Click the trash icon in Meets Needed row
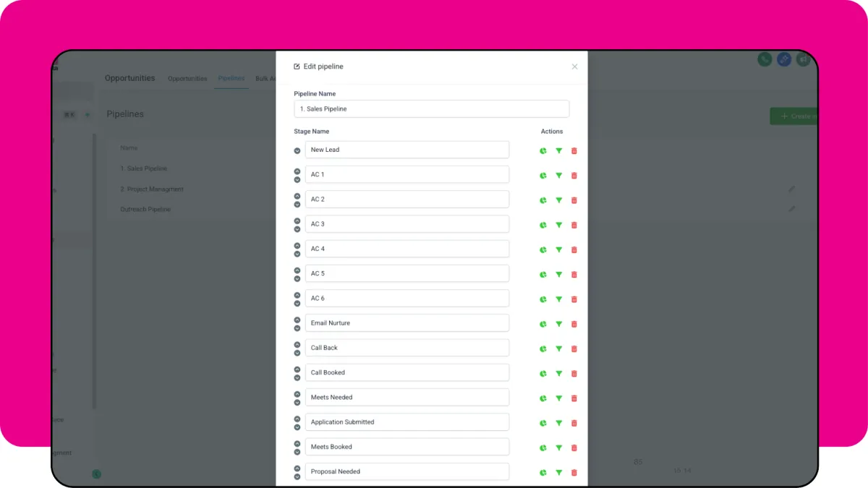This screenshot has width=868, height=488. pyautogui.click(x=574, y=398)
